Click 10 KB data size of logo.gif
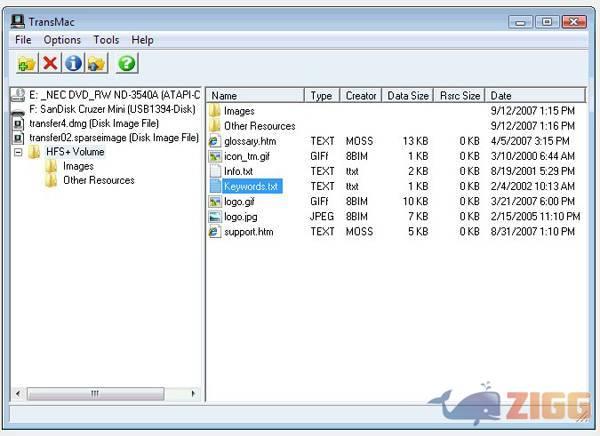 415,201
